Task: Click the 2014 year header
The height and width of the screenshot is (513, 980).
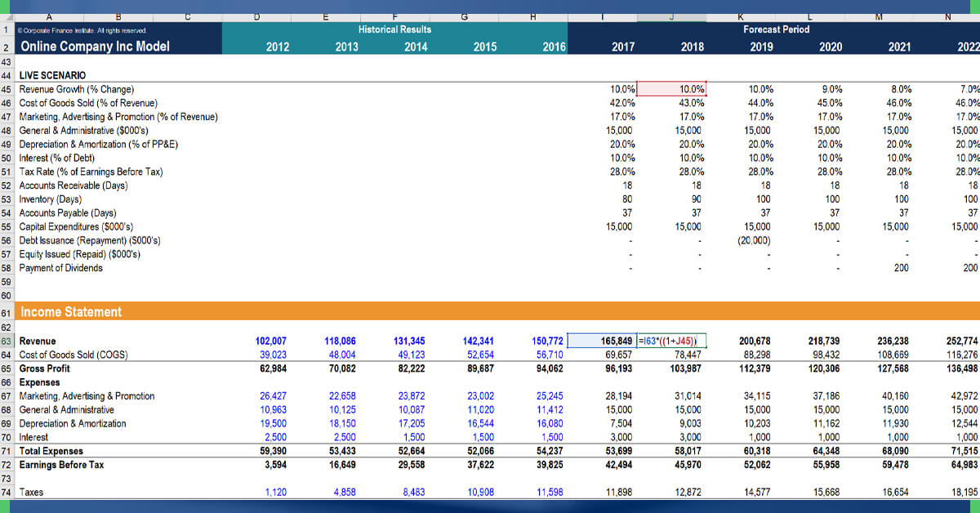Action: 416,47
